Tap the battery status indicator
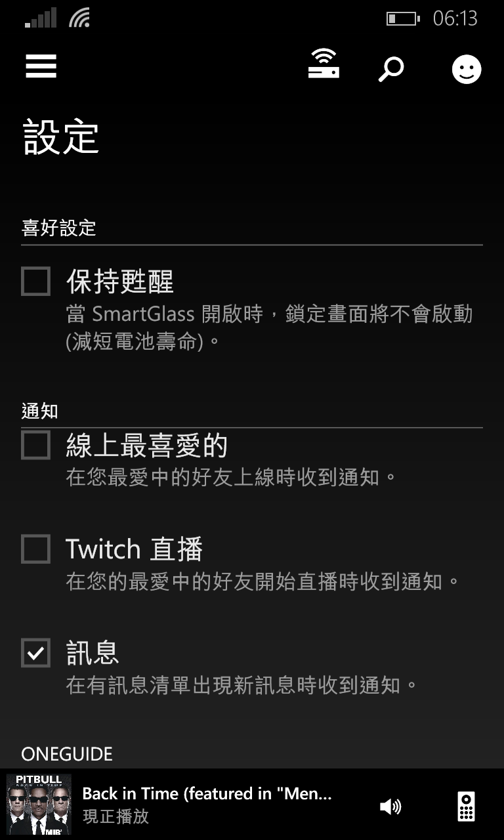This screenshot has height=840, width=504. (403, 18)
